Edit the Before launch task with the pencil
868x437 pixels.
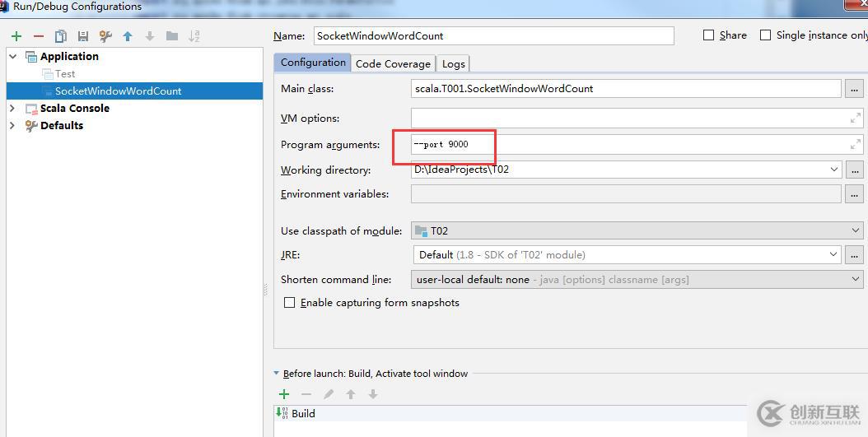point(329,394)
